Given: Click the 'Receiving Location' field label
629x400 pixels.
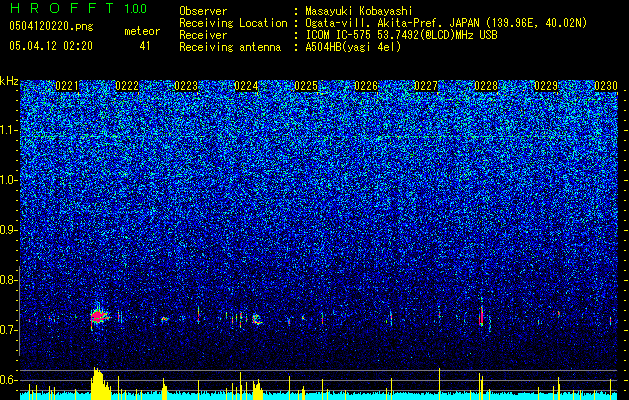Looking at the screenshot, I should click(233, 24).
